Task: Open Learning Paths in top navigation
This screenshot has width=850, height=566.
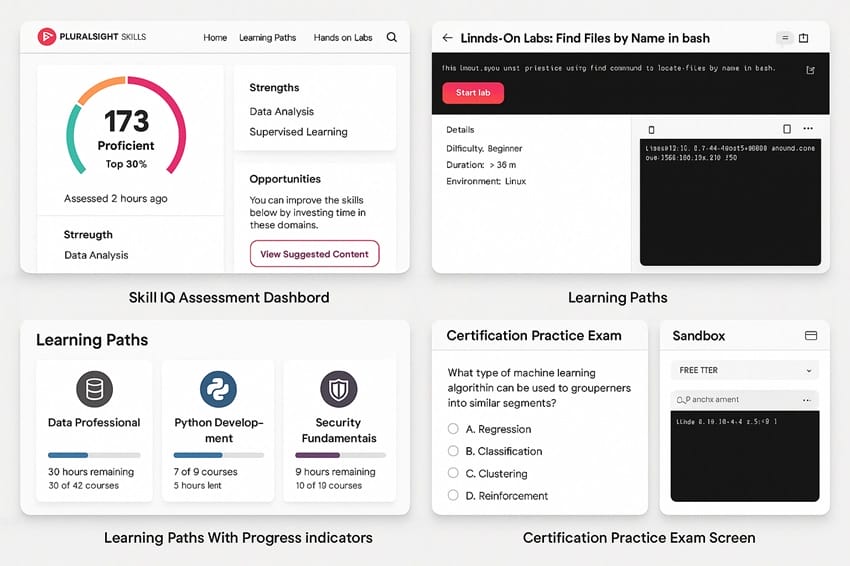Action: click(x=268, y=37)
